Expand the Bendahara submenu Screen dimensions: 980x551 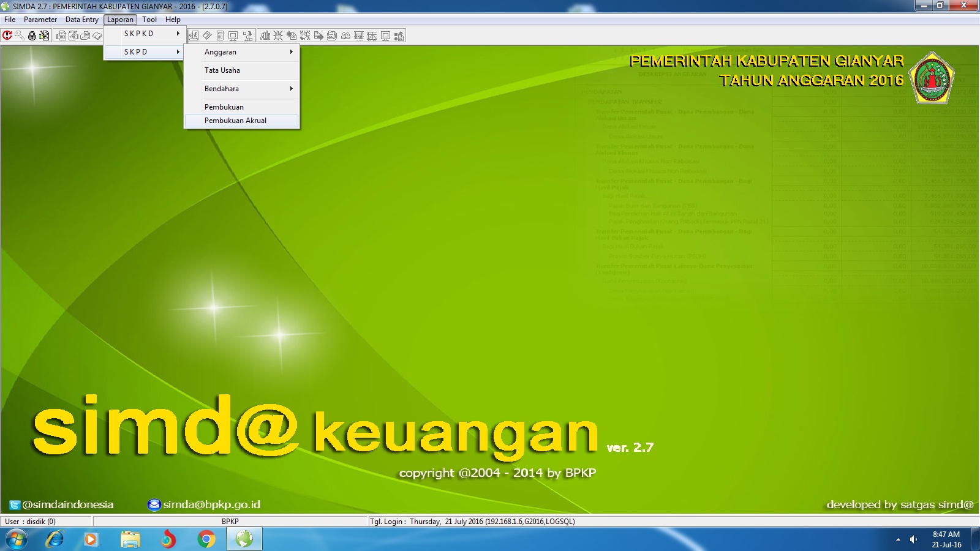pos(242,89)
